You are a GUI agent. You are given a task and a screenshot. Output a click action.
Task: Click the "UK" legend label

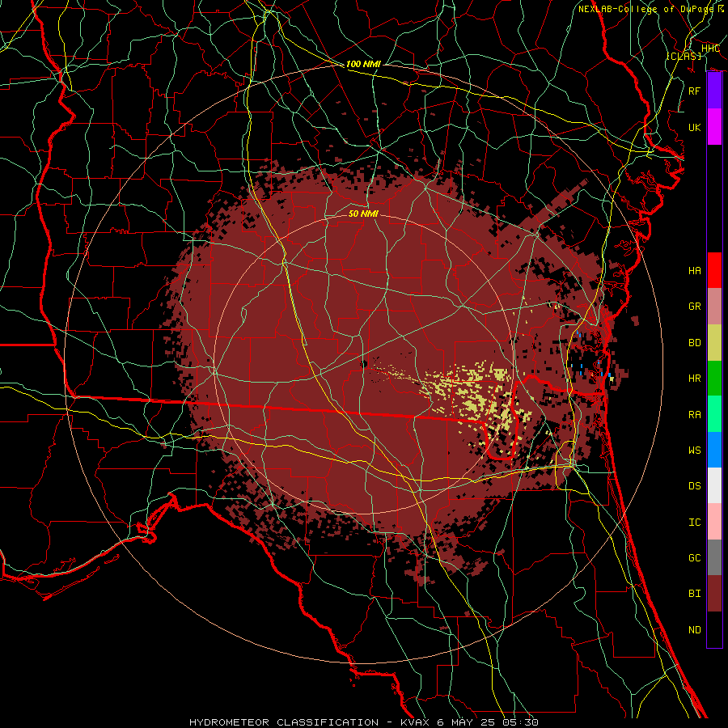click(x=695, y=127)
